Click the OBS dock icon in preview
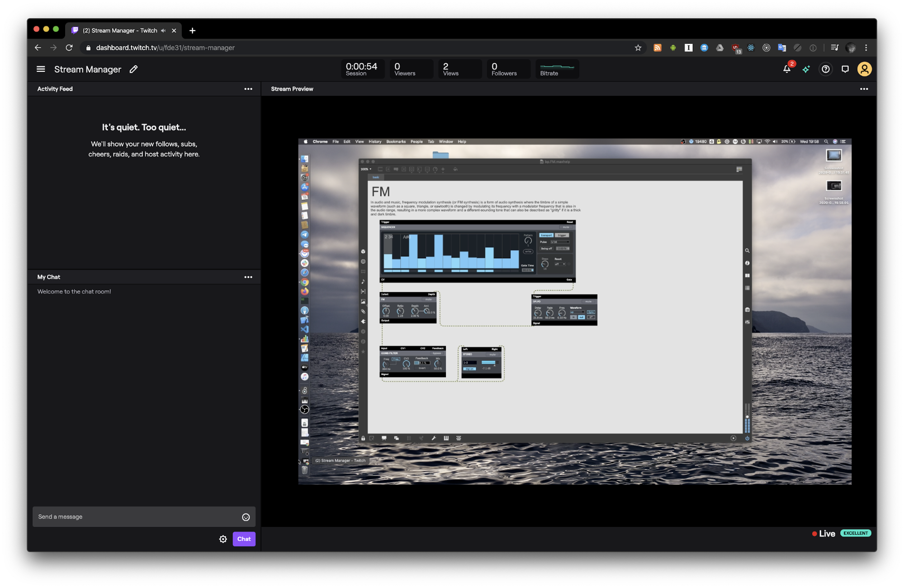 305,410
